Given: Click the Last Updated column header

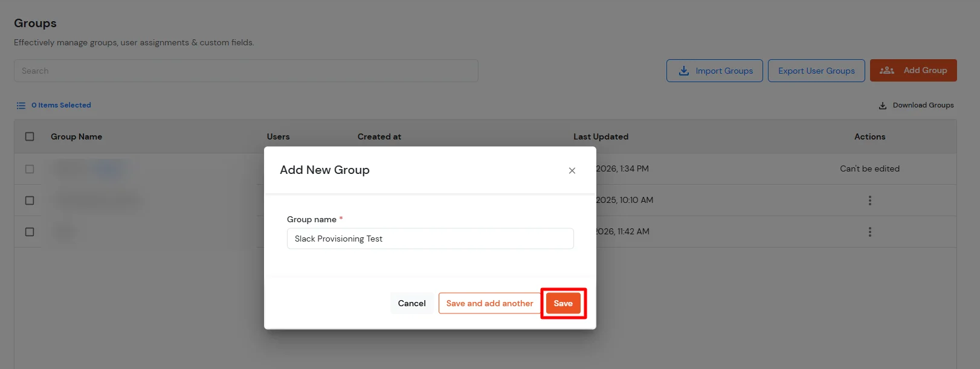Looking at the screenshot, I should 601,136.
